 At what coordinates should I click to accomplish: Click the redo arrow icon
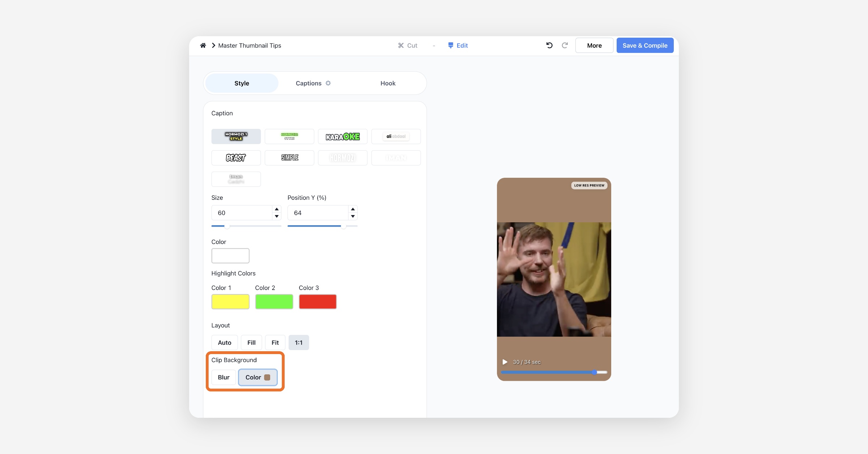565,45
